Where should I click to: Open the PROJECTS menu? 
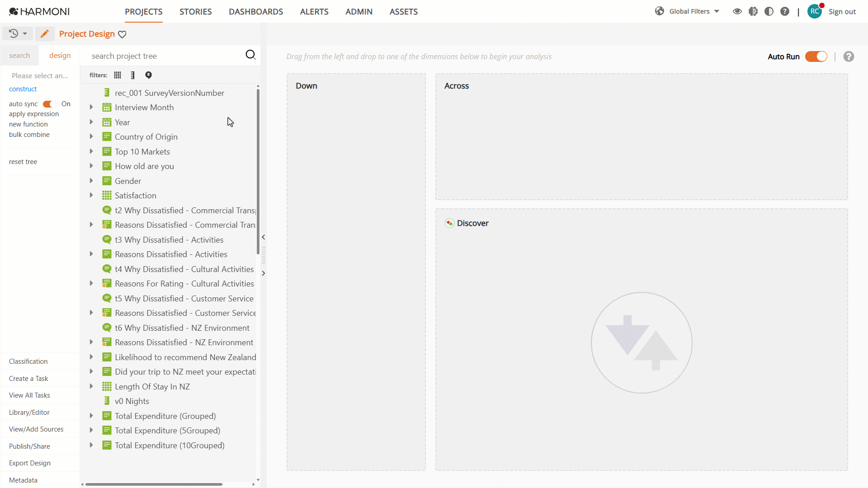pos(144,12)
